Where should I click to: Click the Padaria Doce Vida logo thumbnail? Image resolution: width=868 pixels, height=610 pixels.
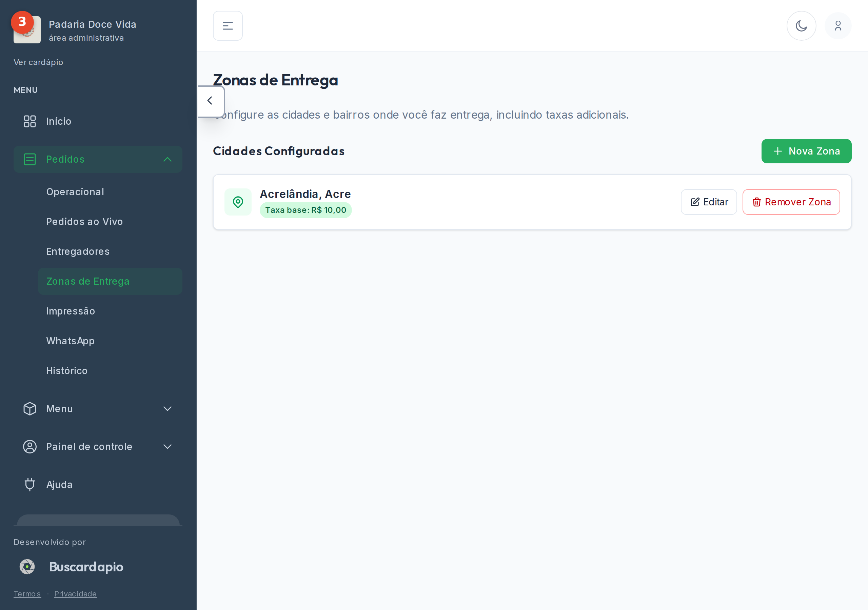pos(27,30)
